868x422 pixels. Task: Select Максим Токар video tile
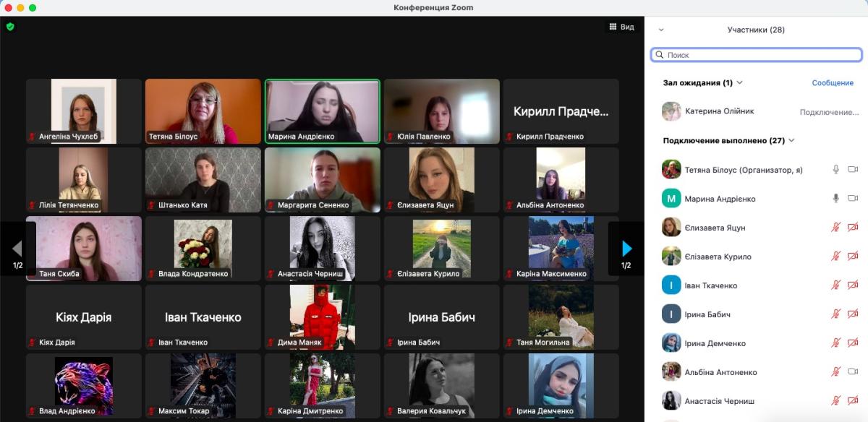[203, 385]
